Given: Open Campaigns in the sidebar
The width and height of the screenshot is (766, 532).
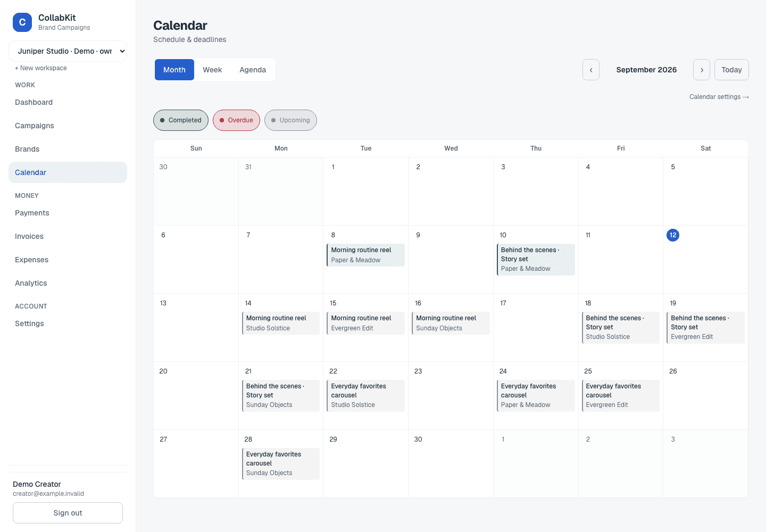Looking at the screenshot, I should pyautogui.click(x=68, y=126).
